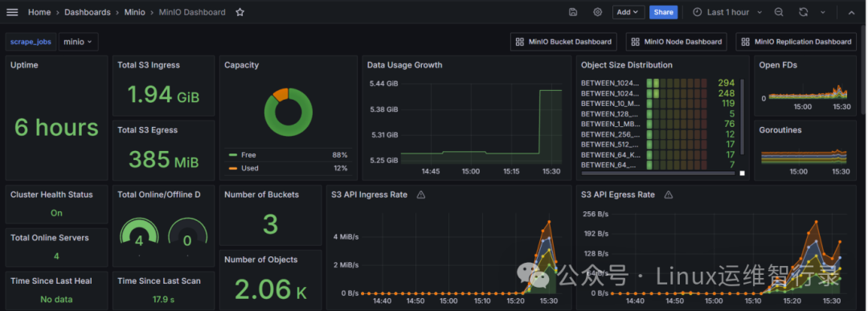Click S3 API Ingress Rate warning icon
The width and height of the screenshot is (868, 311).
point(420,194)
